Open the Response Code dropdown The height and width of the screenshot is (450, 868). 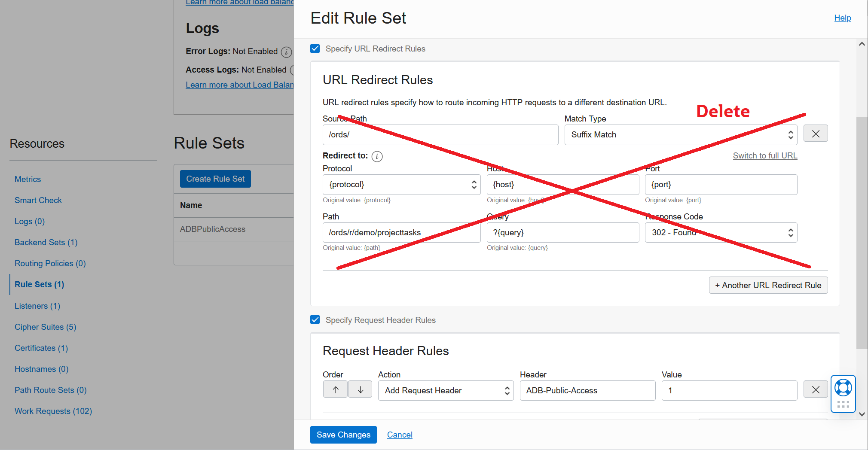point(721,233)
